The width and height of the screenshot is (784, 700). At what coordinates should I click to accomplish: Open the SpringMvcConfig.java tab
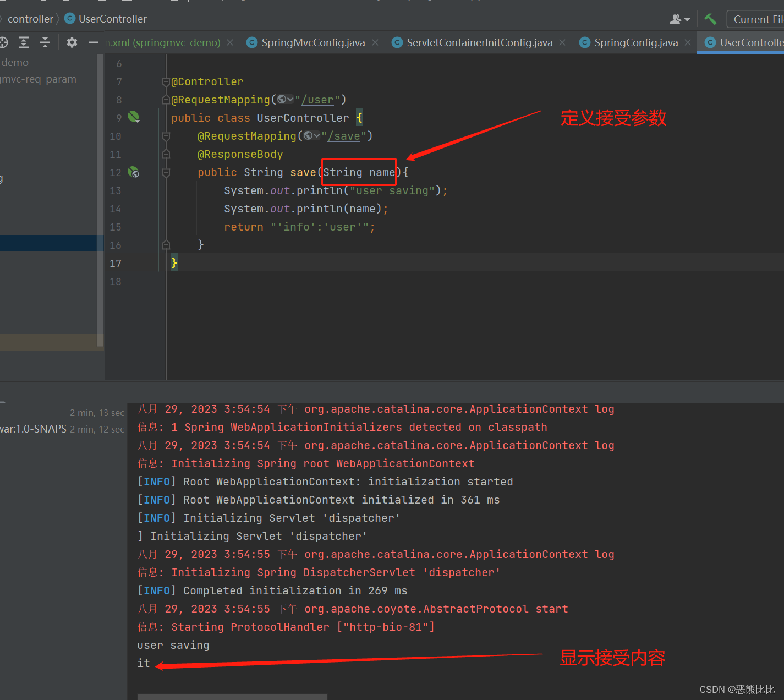tap(313, 42)
